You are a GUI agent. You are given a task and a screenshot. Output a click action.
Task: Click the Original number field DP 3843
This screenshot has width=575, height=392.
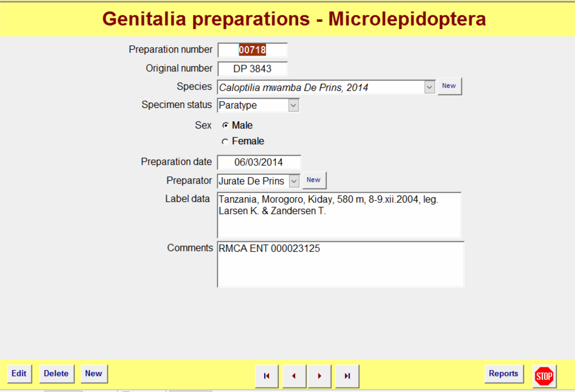tap(252, 69)
